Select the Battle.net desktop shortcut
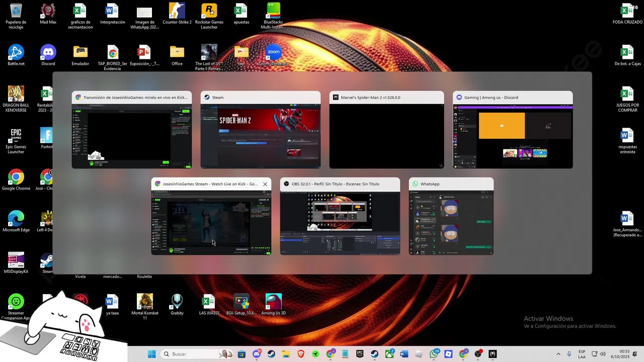 [16, 55]
